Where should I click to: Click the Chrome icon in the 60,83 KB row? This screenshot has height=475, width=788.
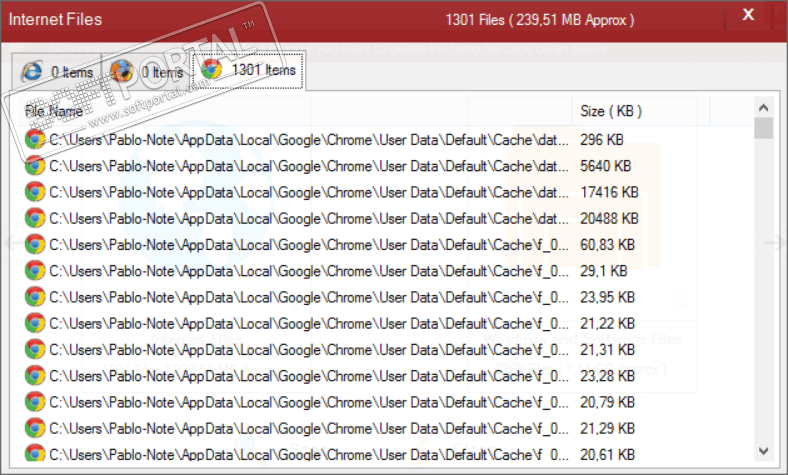(35, 244)
